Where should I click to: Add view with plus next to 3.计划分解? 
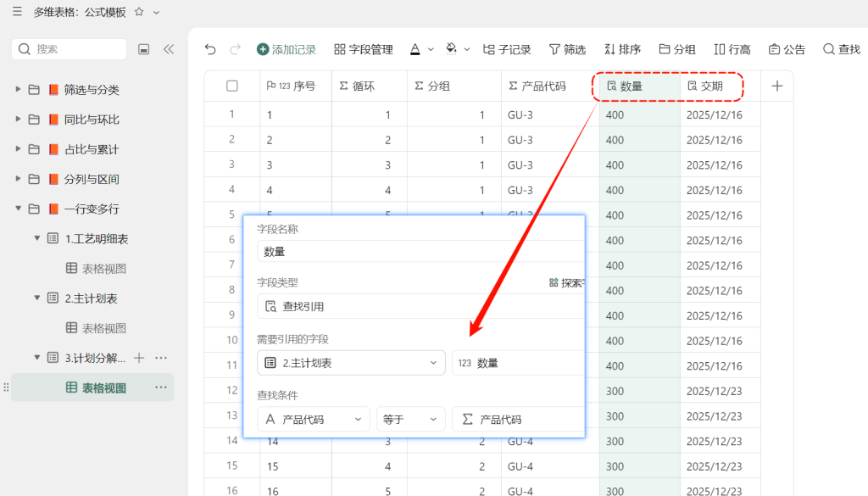pos(140,358)
